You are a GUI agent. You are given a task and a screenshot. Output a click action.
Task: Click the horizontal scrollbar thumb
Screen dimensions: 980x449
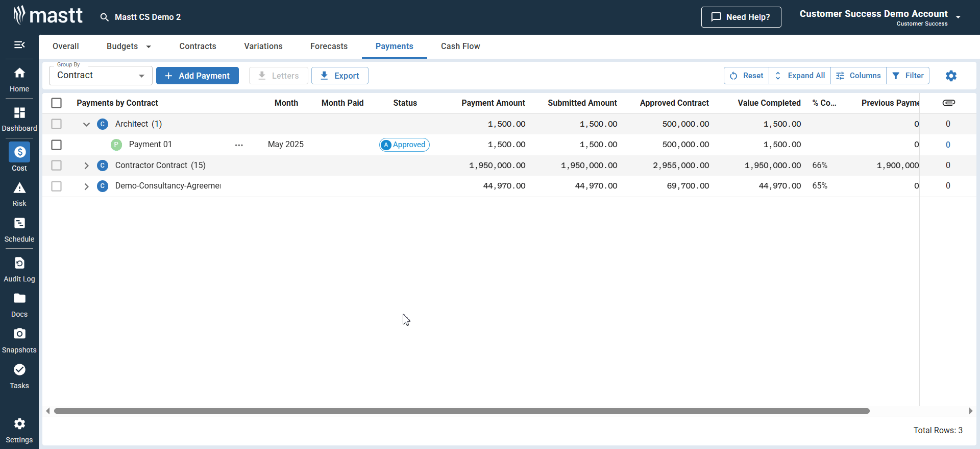pos(462,411)
